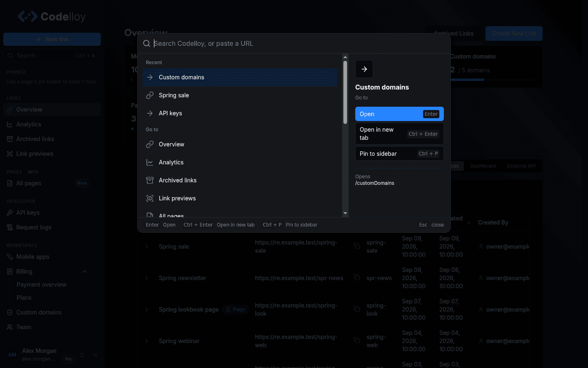Select API keys in the Recent results
The width and height of the screenshot is (588, 368).
[240, 113]
